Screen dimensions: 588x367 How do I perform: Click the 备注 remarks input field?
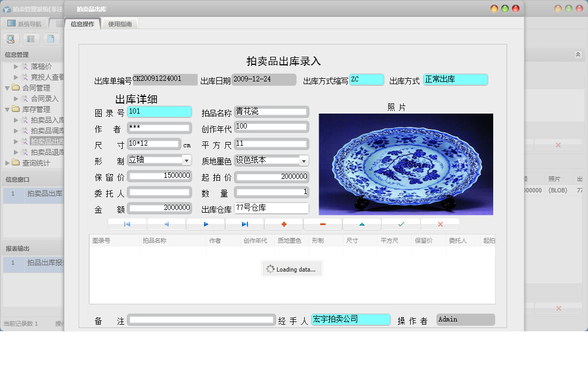[x=201, y=320]
